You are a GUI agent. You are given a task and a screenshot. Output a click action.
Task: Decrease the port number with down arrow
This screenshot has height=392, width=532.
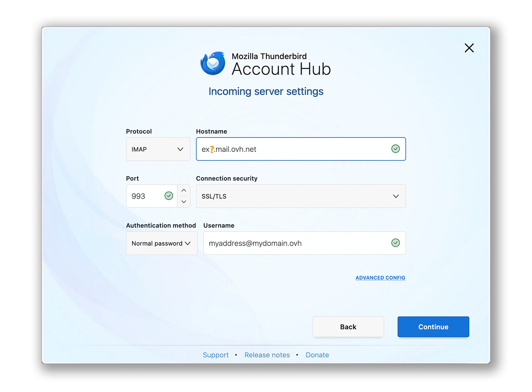pos(184,202)
